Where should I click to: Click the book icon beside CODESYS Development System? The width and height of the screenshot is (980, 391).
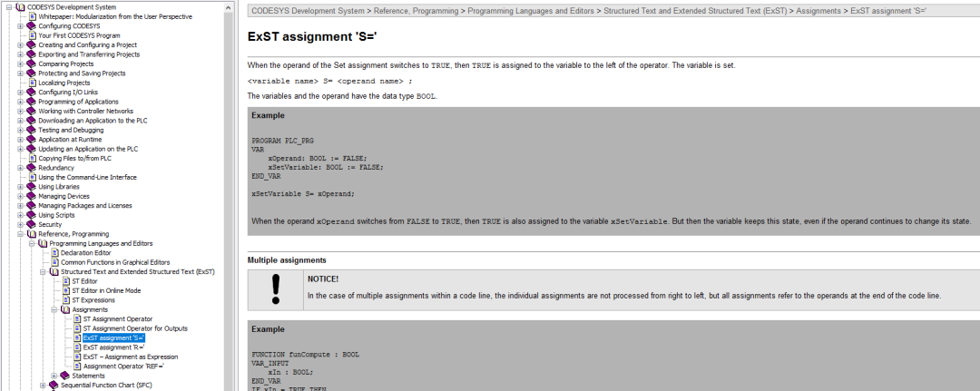click(x=20, y=7)
